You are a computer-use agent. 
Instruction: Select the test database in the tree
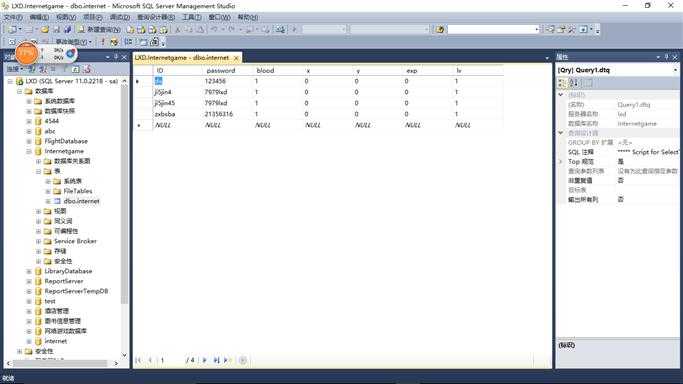[x=50, y=301]
